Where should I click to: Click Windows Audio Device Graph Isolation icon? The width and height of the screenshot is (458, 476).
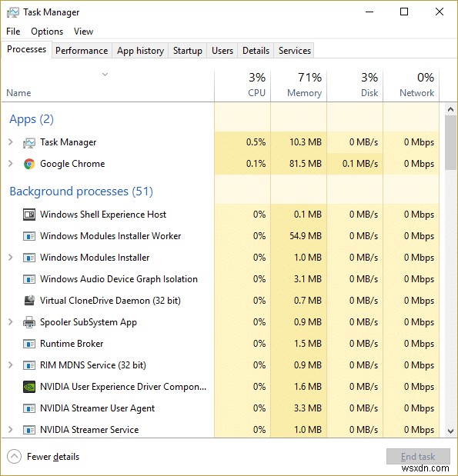point(29,279)
